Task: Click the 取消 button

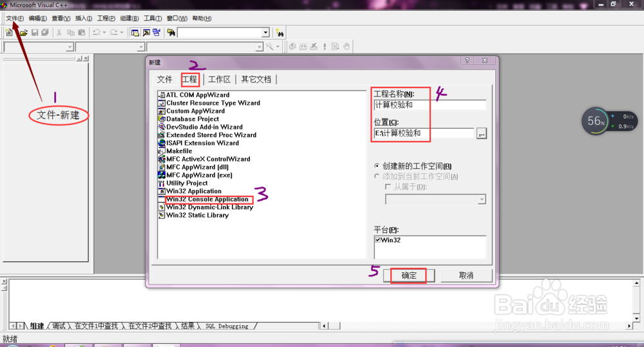Action: click(466, 276)
